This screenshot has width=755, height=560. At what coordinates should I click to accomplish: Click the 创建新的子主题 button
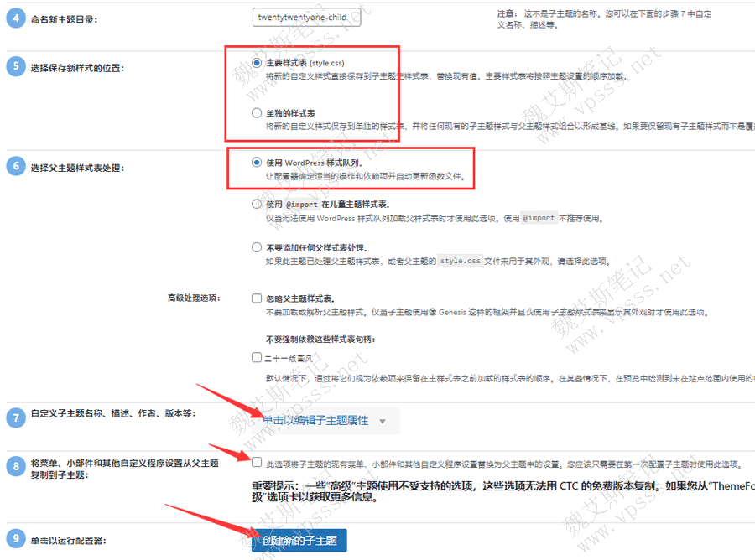point(298,541)
